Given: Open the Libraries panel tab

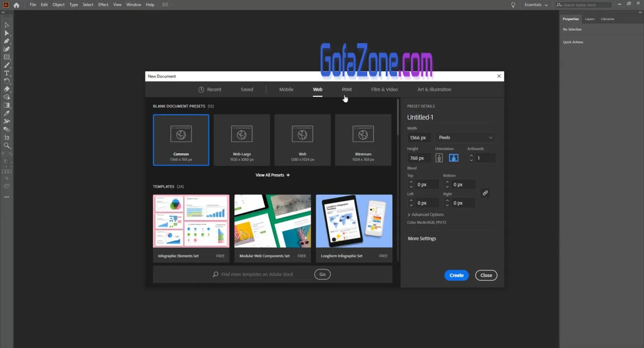Looking at the screenshot, I should (x=608, y=19).
